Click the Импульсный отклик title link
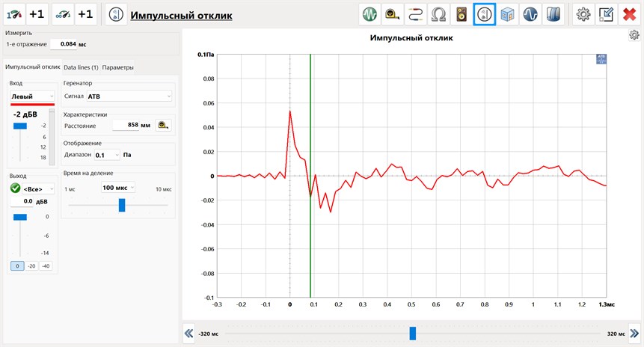The image size is (644, 347). tap(181, 15)
